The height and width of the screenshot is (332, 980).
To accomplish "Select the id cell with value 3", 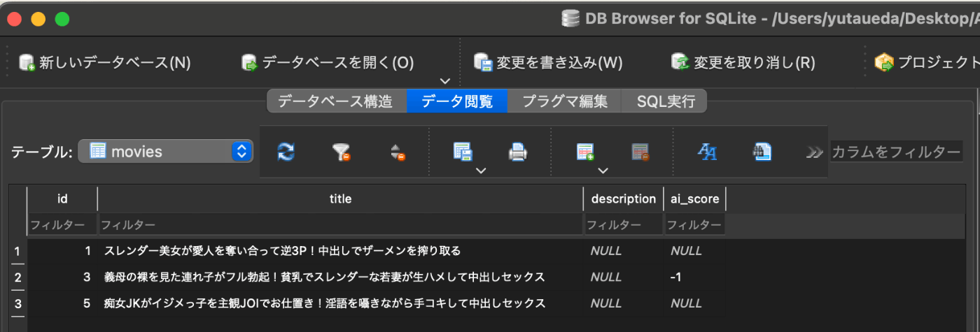I will 62,277.
